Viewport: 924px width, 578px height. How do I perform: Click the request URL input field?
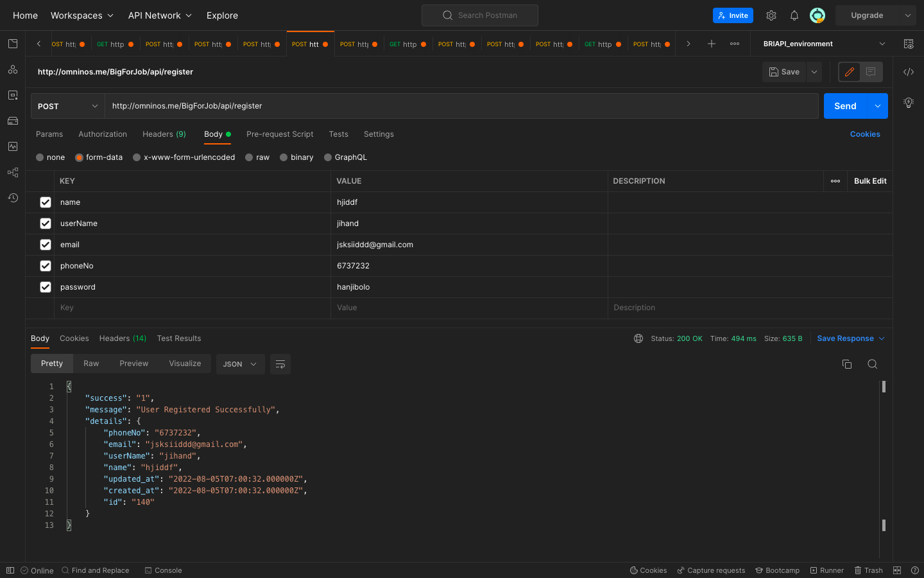tap(461, 106)
